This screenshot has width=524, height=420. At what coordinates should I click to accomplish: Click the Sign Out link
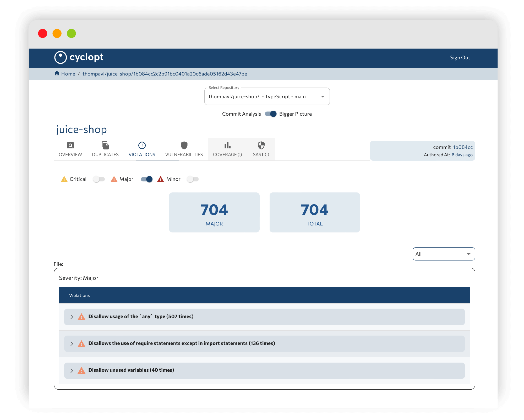460,58
